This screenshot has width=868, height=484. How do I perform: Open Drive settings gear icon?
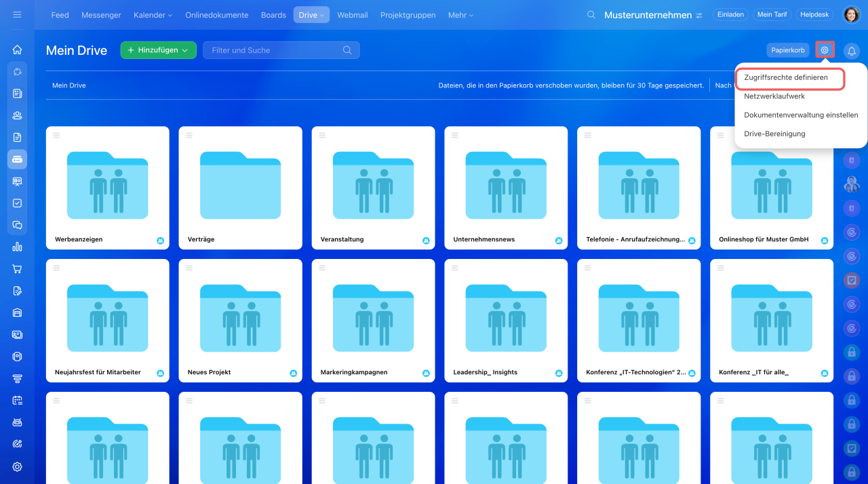tap(825, 50)
